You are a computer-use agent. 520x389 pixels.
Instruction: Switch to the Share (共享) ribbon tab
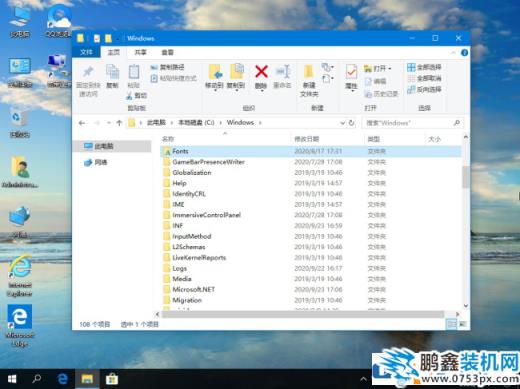tap(140, 52)
